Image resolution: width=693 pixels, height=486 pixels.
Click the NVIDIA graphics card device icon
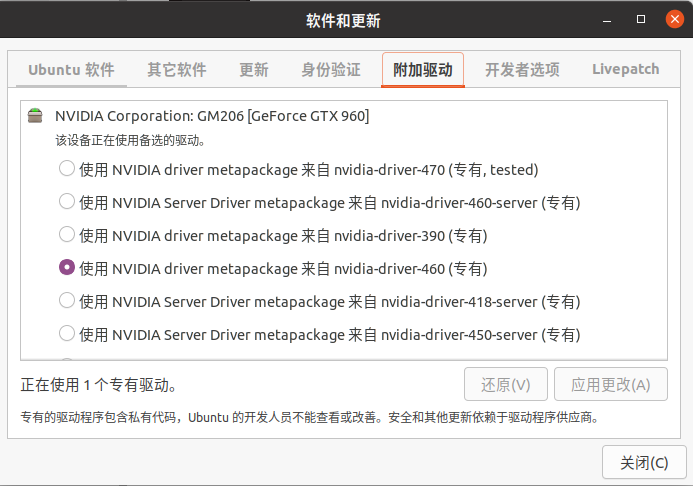pyautogui.click(x=35, y=115)
